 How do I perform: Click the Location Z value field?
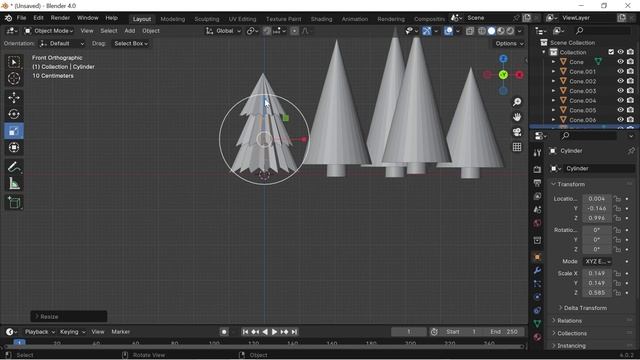pyautogui.click(x=597, y=218)
